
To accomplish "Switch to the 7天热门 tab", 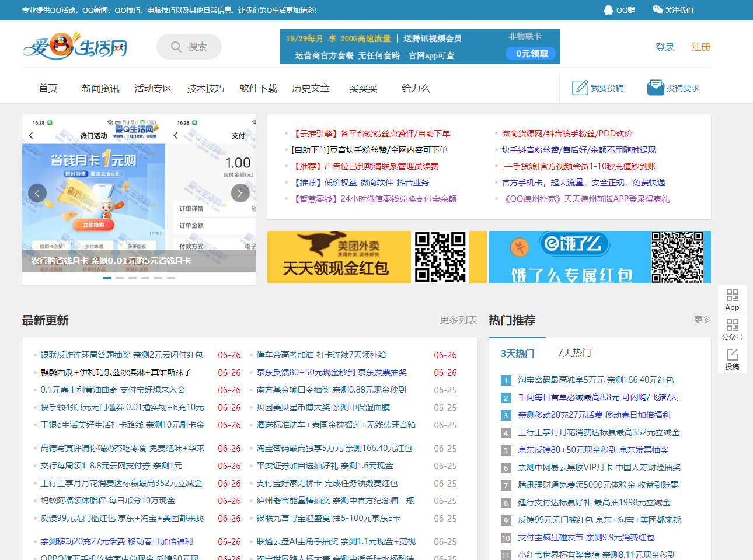I will 574,353.
